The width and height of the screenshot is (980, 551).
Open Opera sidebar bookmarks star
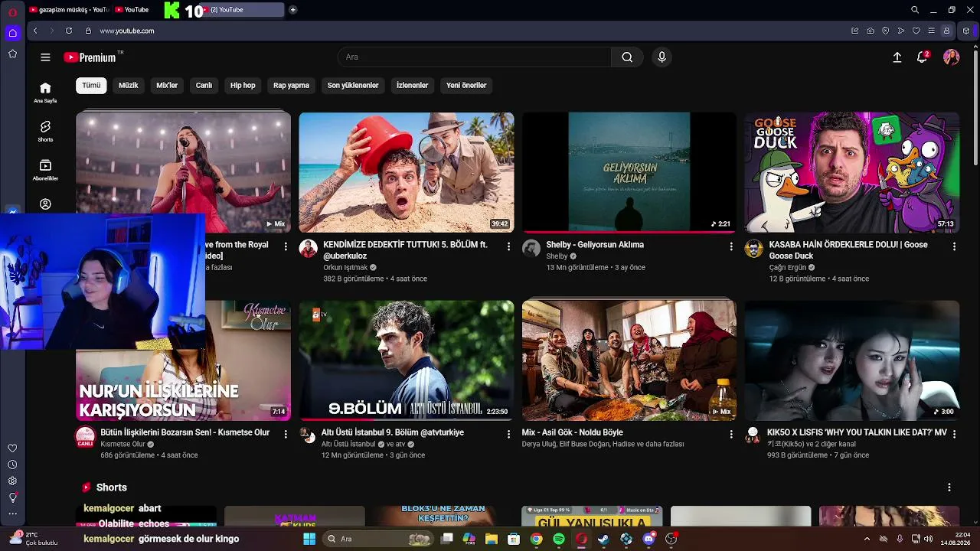12,54
